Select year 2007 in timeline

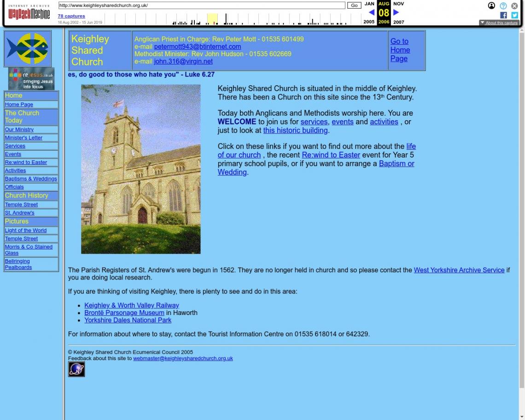click(398, 22)
